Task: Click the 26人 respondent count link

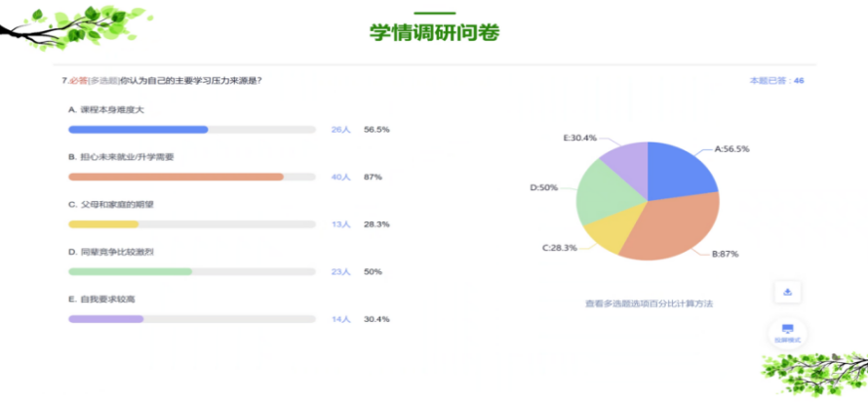Action: 340,129
